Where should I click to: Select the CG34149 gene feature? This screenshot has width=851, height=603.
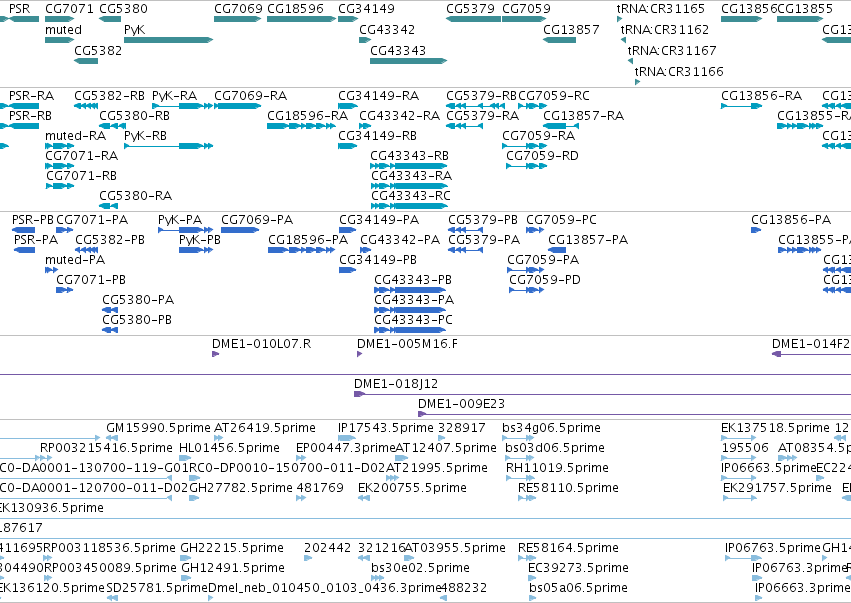[348, 19]
